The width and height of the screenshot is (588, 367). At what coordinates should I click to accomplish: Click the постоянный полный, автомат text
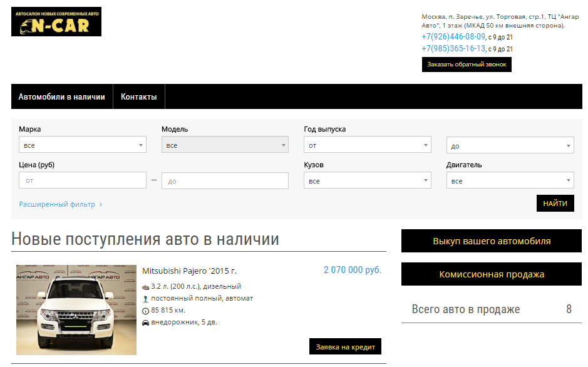(x=202, y=298)
